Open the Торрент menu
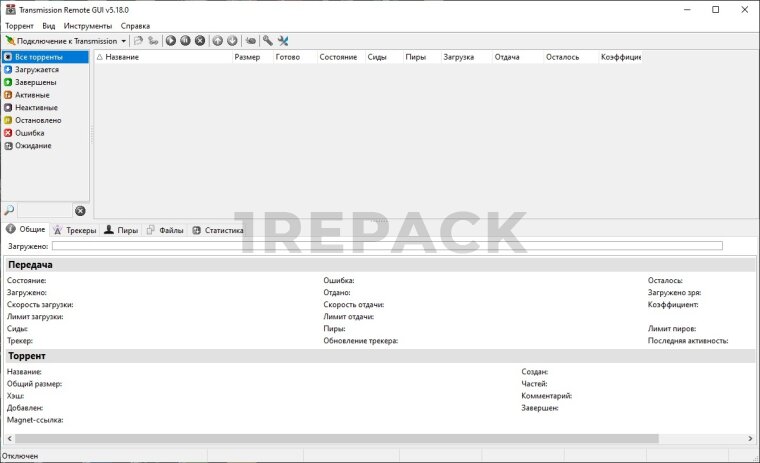Screen dimensions: 760x463 [x=19, y=25]
